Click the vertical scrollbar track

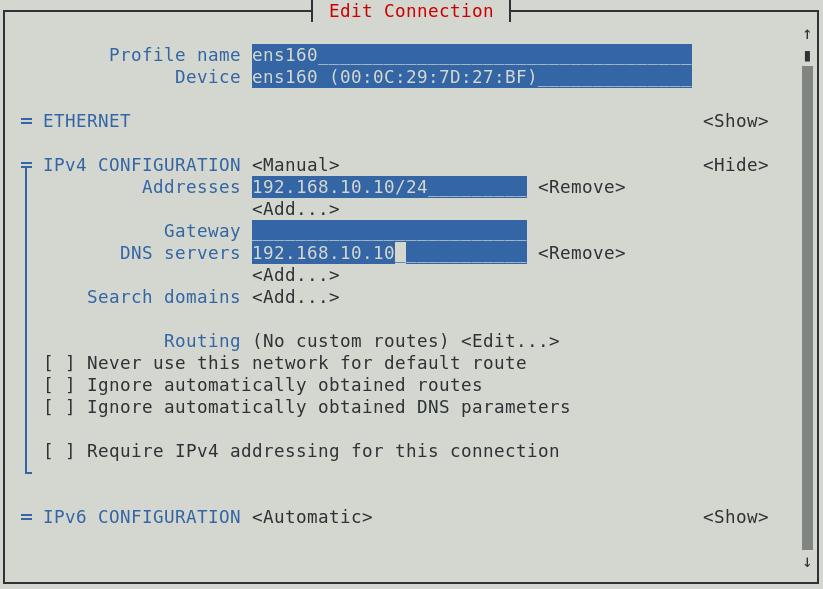point(807,300)
